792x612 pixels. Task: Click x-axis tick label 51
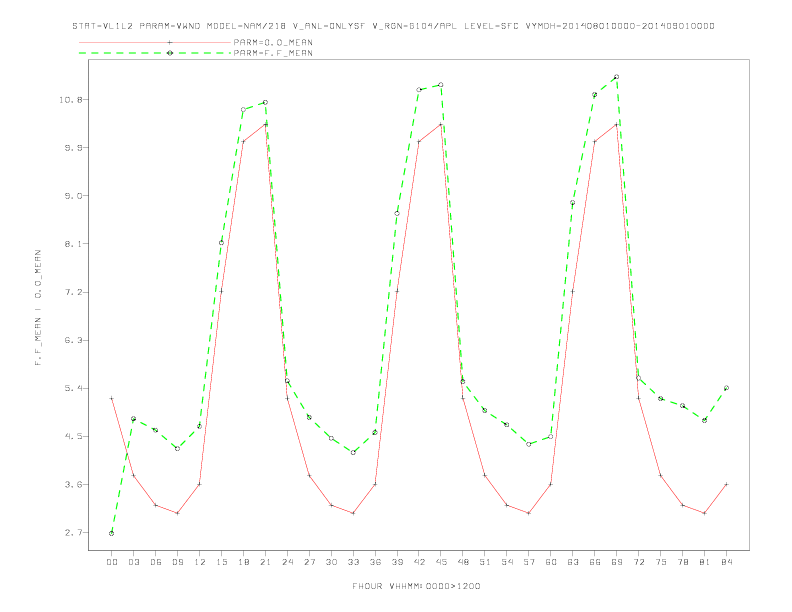(x=485, y=562)
